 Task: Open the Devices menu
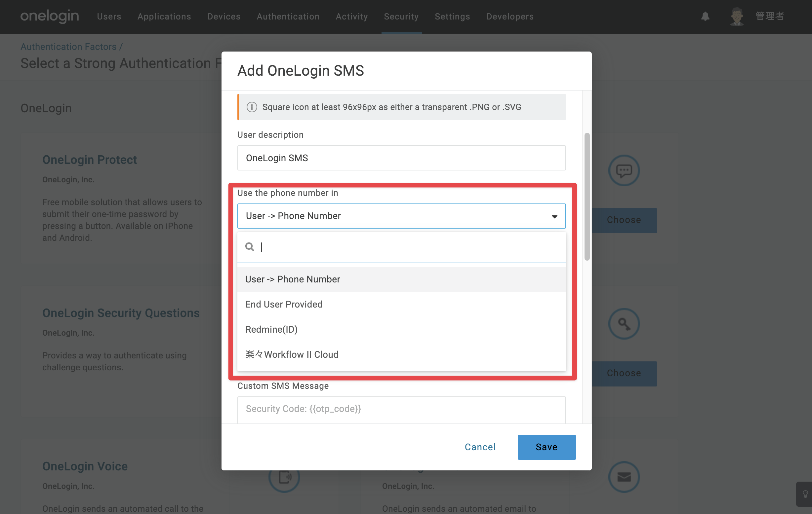click(224, 16)
